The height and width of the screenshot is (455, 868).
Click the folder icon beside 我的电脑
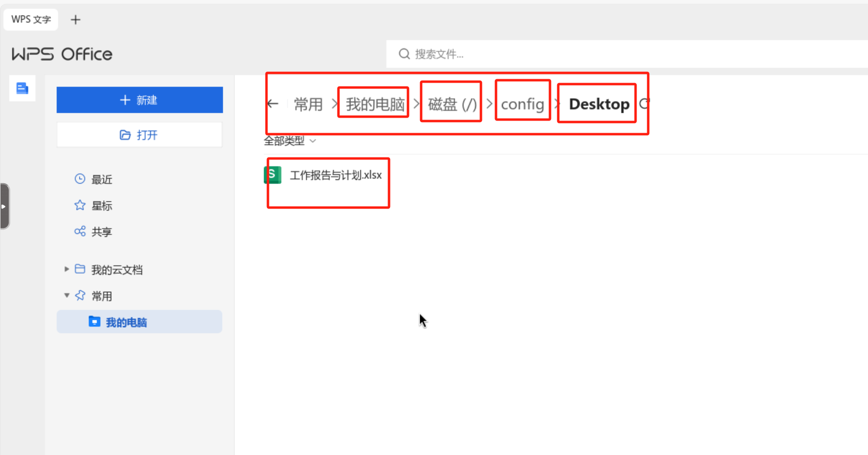(94, 321)
